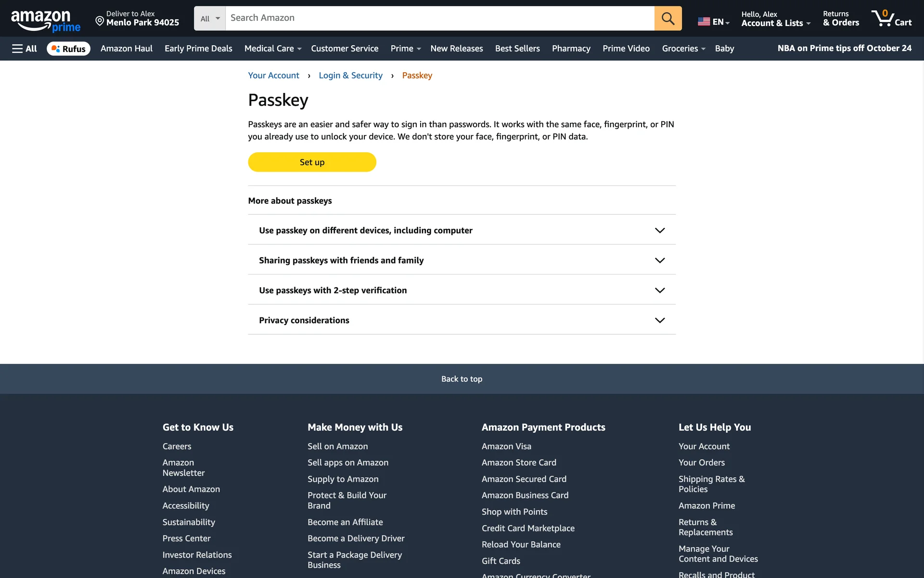This screenshot has width=924, height=578.
Task: Click the delivery location pin
Action: coord(100,21)
